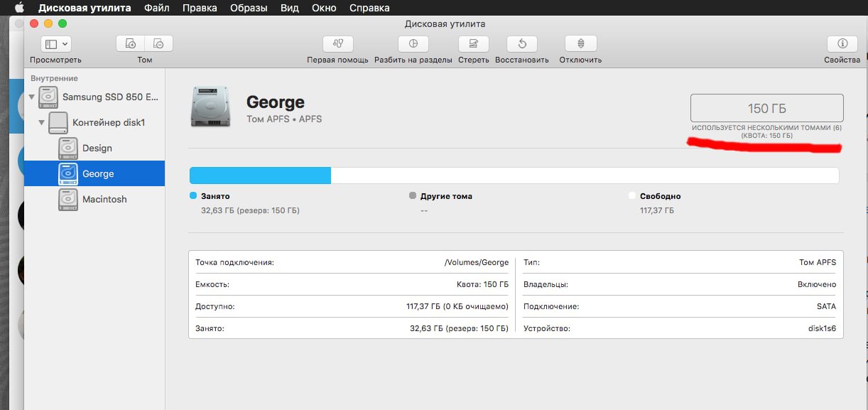Click the blue used portion of usage bar

click(x=260, y=176)
